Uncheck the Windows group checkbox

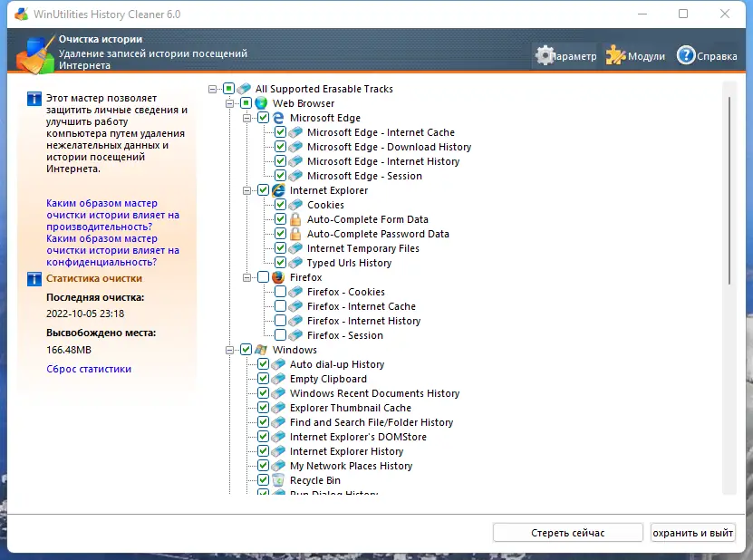click(246, 350)
